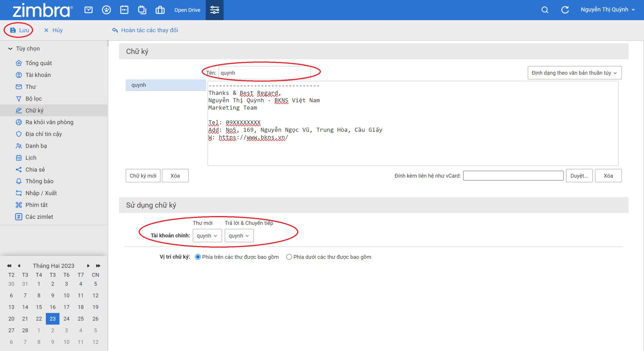
Task: Open the Mail icon in top bar
Action: [x=88, y=10]
